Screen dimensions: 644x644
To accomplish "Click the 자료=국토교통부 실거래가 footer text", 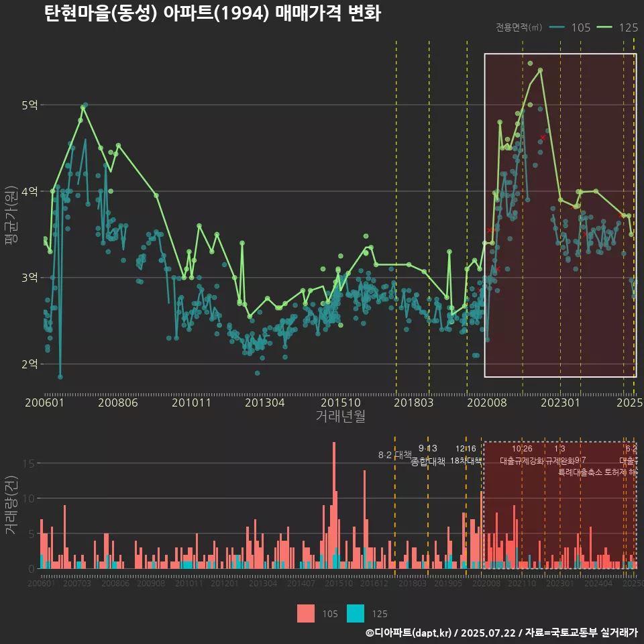I will pos(581,633).
